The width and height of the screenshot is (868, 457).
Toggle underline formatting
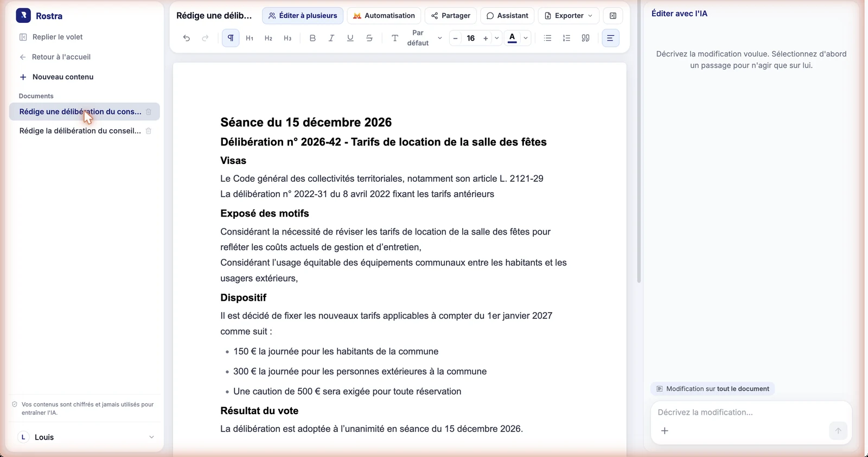350,38
